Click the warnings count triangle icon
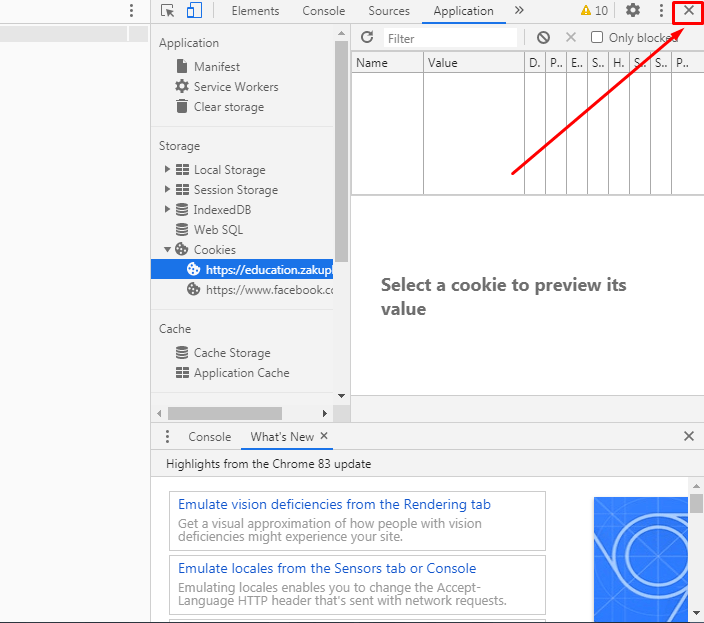Screen dimensions: 704x623 click(586, 11)
